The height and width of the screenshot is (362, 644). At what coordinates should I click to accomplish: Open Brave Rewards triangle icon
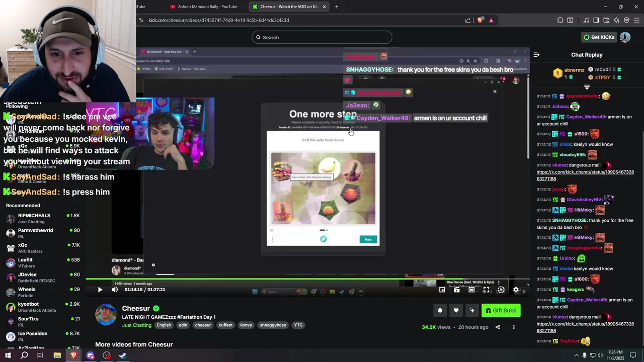pos(491,20)
